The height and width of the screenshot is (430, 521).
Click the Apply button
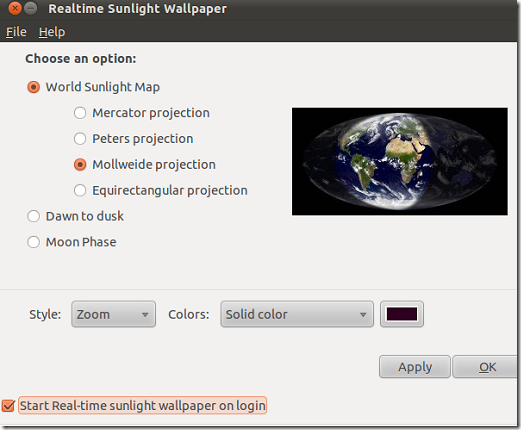pos(415,367)
